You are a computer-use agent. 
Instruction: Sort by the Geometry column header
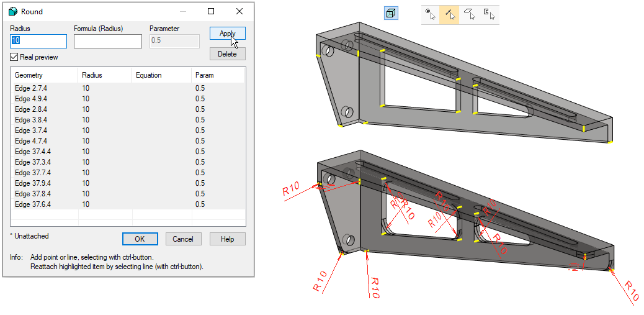coord(43,75)
